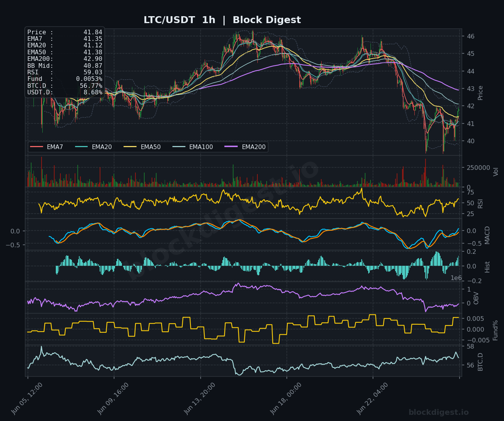This screenshot has height=421, width=504.
Task: Click the price tick 40
Action: pyautogui.click(x=471, y=141)
